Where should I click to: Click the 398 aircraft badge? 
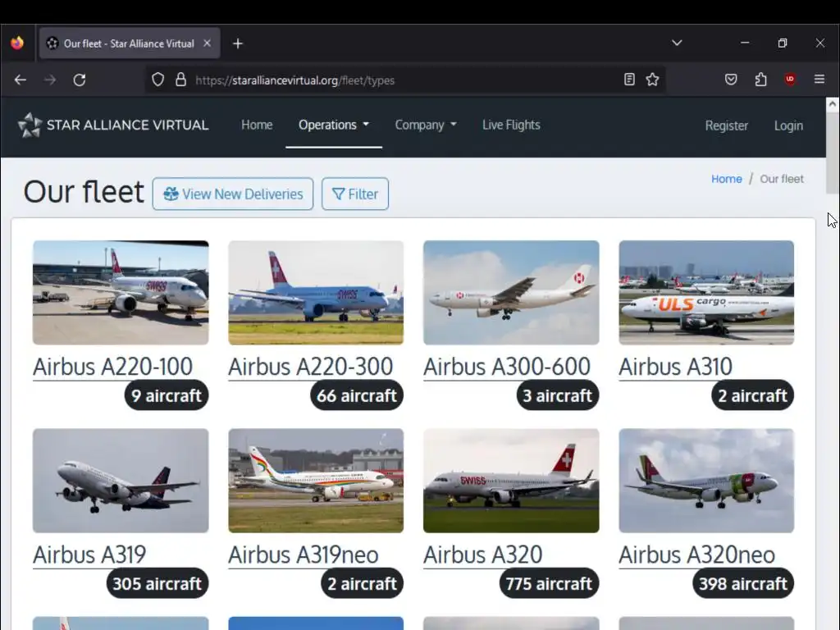click(x=743, y=583)
